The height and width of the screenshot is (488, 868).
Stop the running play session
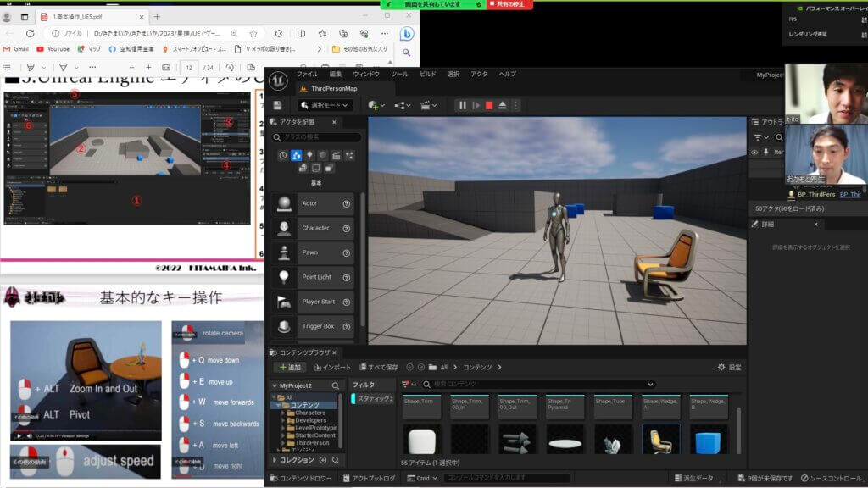[x=489, y=105]
